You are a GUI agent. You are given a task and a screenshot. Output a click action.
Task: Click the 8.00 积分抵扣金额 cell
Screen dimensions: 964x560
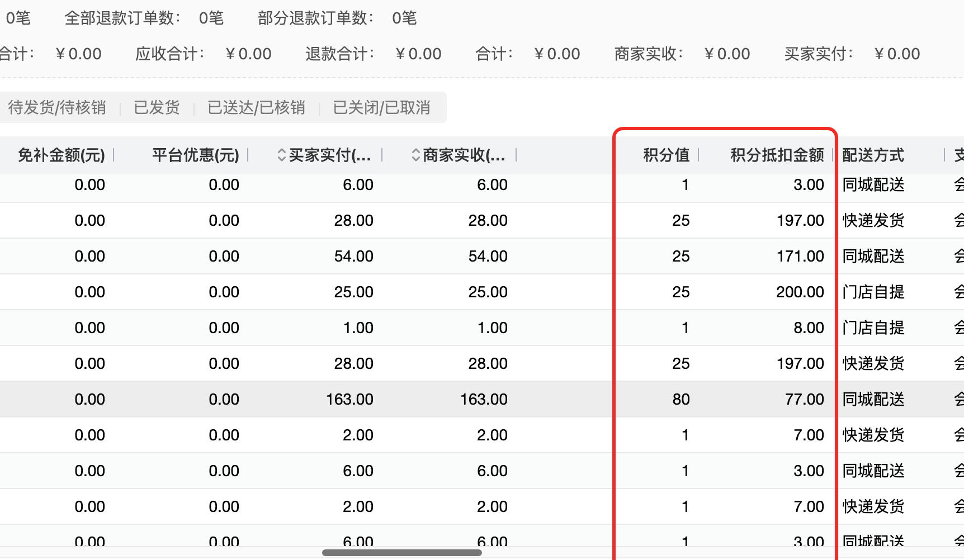[809, 328]
